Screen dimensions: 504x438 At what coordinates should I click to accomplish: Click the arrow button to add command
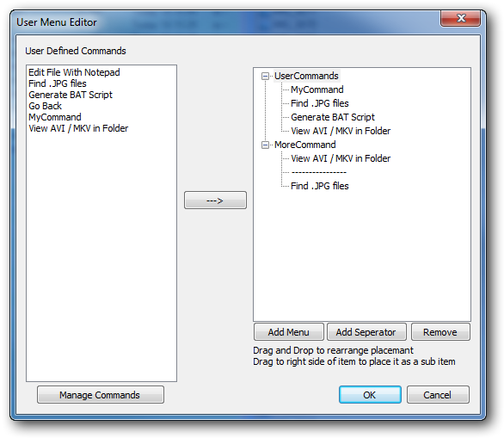(x=215, y=200)
